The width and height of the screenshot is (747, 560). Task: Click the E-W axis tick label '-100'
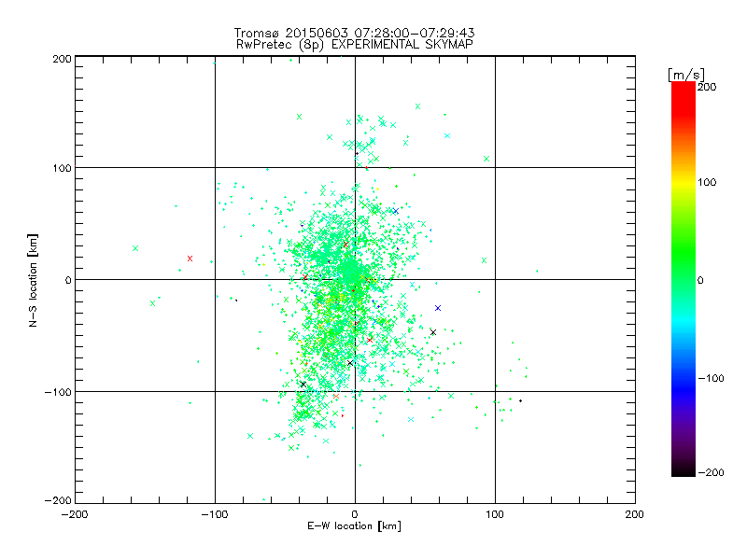[x=215, y=514]
